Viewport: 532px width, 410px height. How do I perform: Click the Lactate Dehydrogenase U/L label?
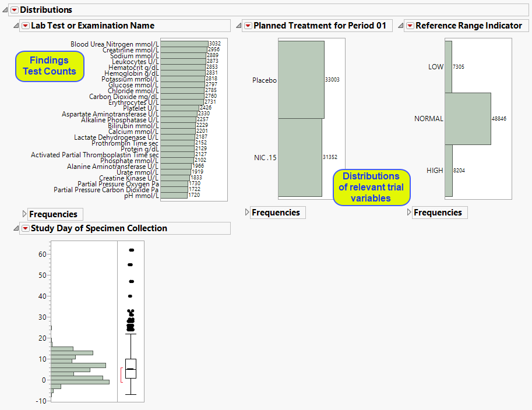click(x=116, y=137)
